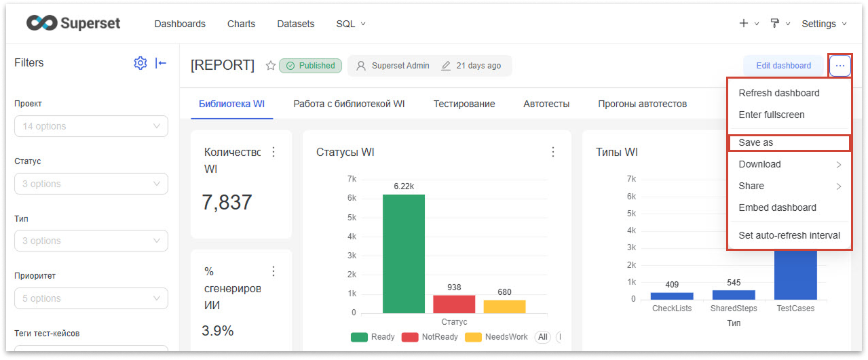Switch to the Тестирование tab

point(464,104)
